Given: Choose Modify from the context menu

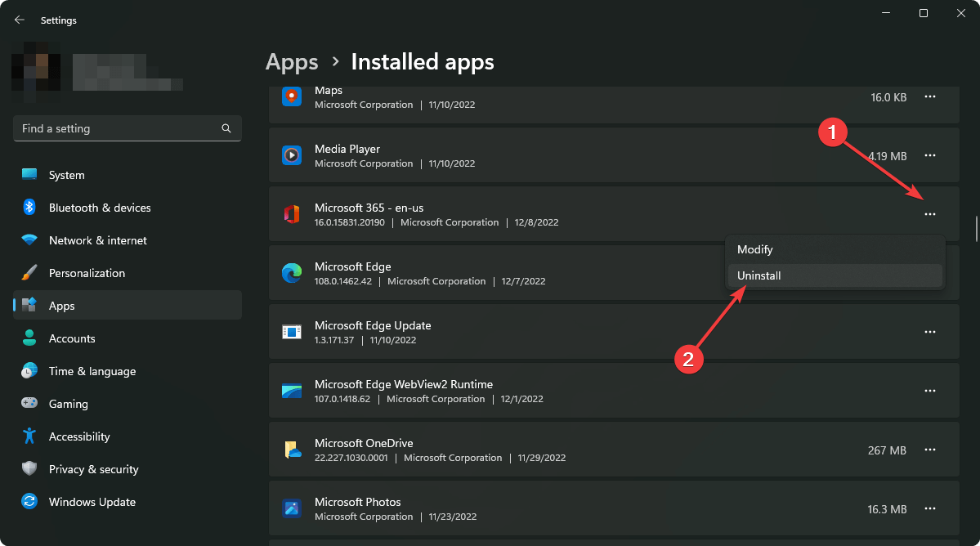Looking at the screenshot, I should (x=835, y=249).
